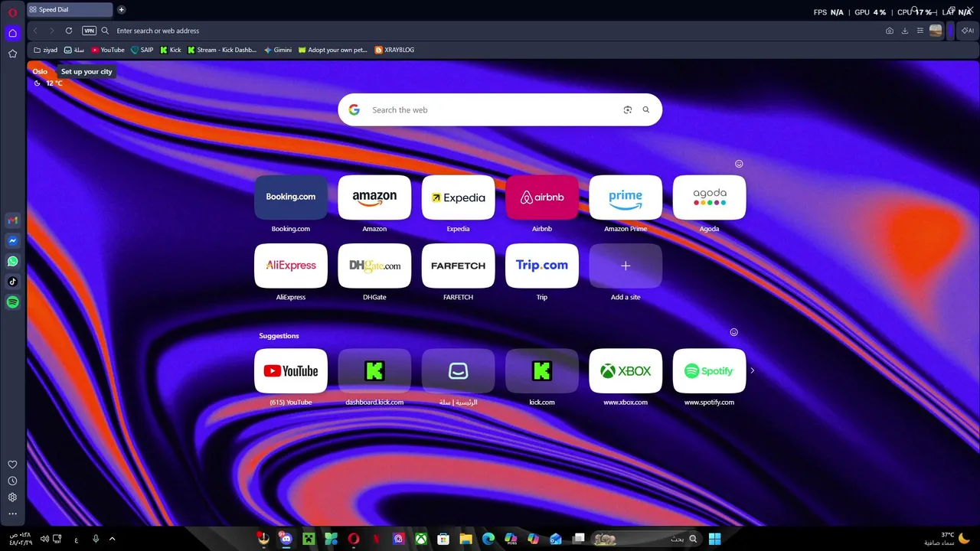Click the Oslo weather city label
Viewport: 980px width, 551px height.
click(x=40, y=71)
